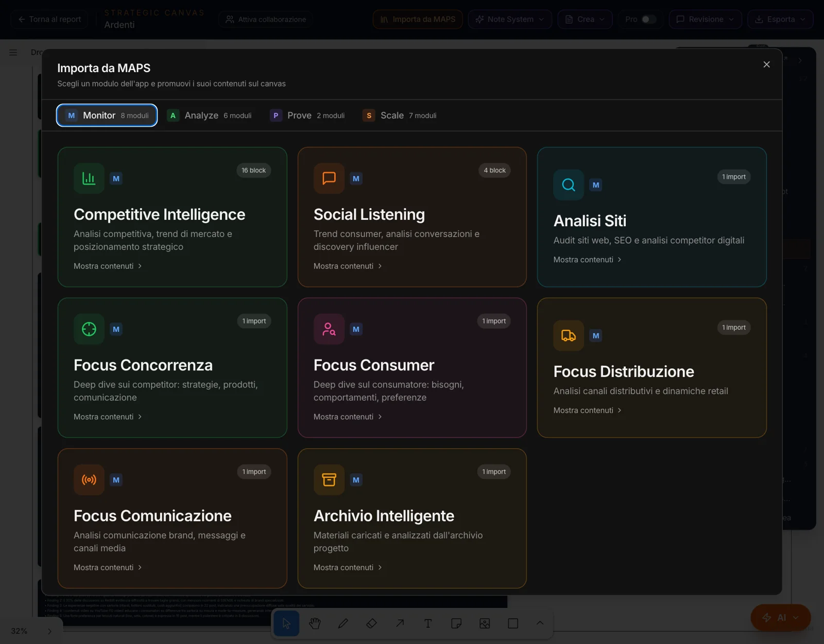The height and width of the screenshot is (644, 824).
Task: Open the Esporta dropdown
Action: (780, 19)
